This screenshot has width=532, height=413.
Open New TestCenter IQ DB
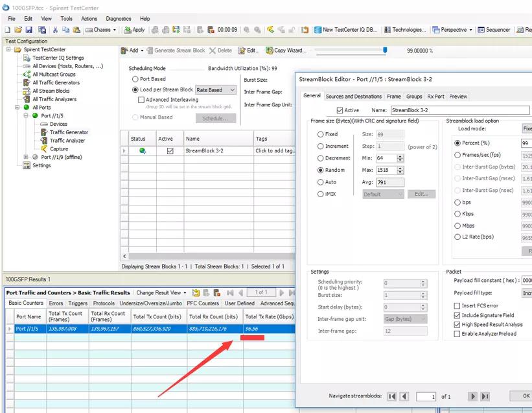346,30
